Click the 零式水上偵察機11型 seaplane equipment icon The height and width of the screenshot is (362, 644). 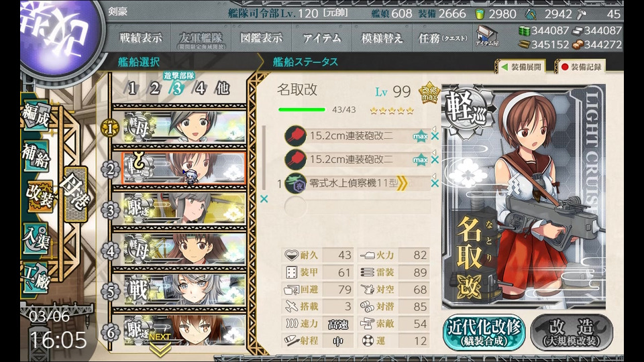click(x=295, y=184)
